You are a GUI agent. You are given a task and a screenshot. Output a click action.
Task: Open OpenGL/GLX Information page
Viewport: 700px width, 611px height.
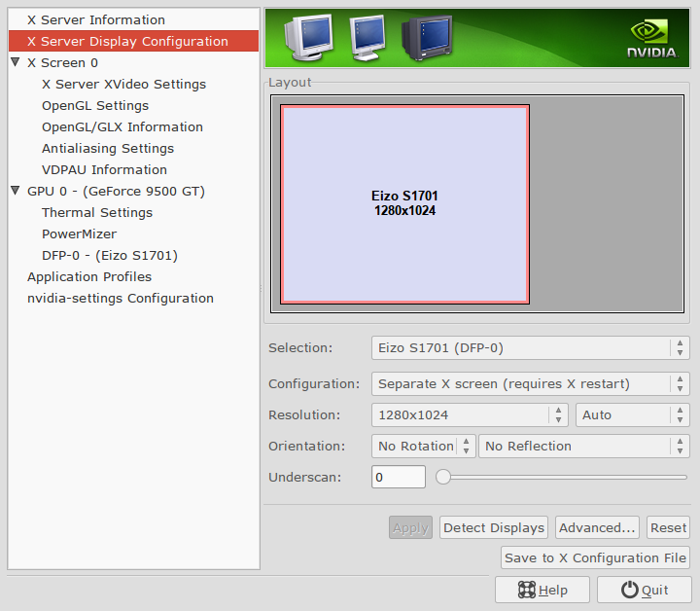pos(122,126)
